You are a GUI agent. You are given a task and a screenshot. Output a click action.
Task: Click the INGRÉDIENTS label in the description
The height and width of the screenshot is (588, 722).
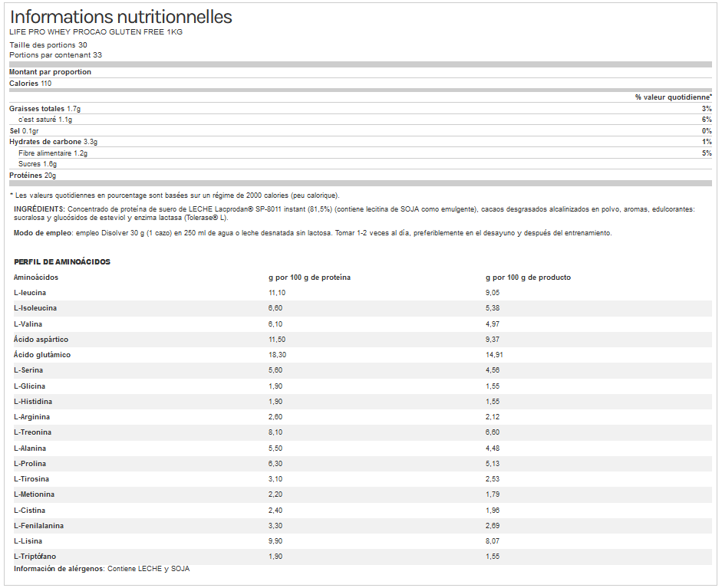pos(40,209)
